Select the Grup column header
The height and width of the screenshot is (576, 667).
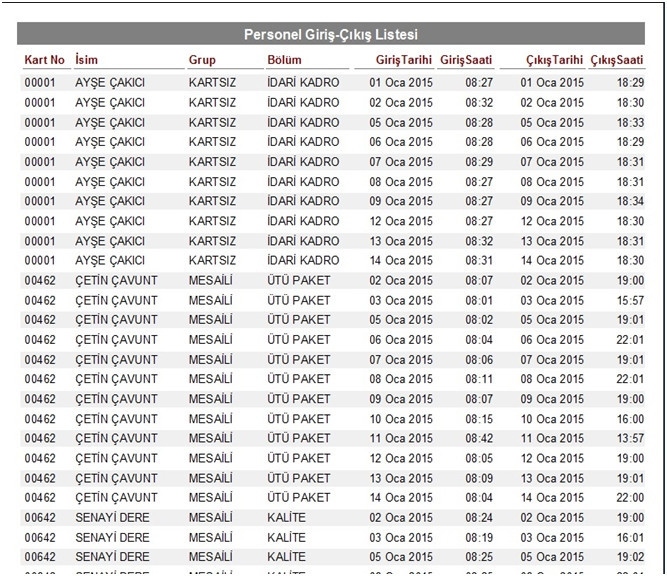202,60
